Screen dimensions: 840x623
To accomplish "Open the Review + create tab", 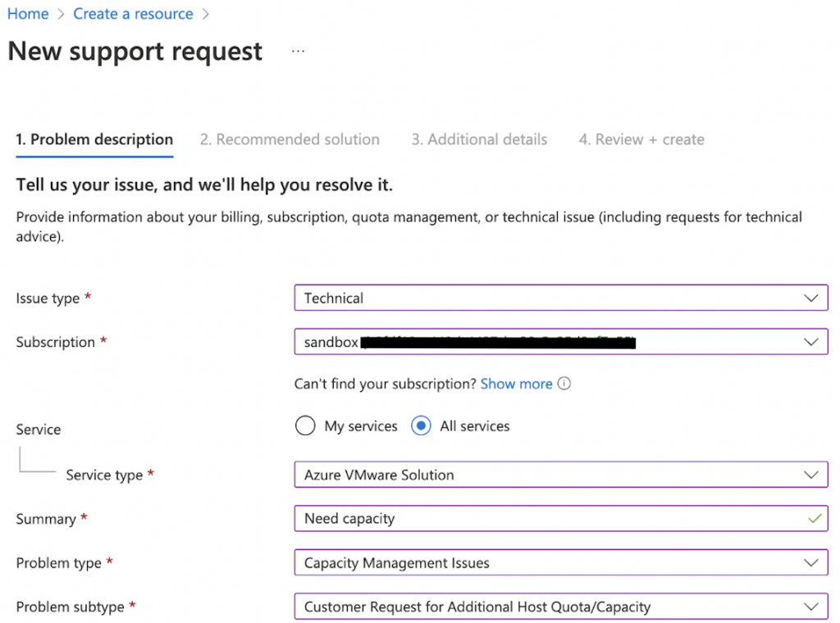I will [x=641, y=139].
